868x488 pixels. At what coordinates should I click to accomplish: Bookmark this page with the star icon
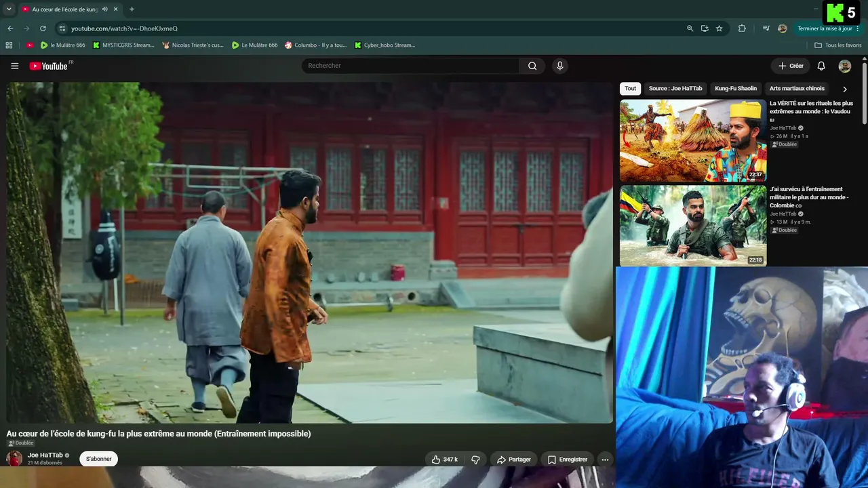[719, 28]
